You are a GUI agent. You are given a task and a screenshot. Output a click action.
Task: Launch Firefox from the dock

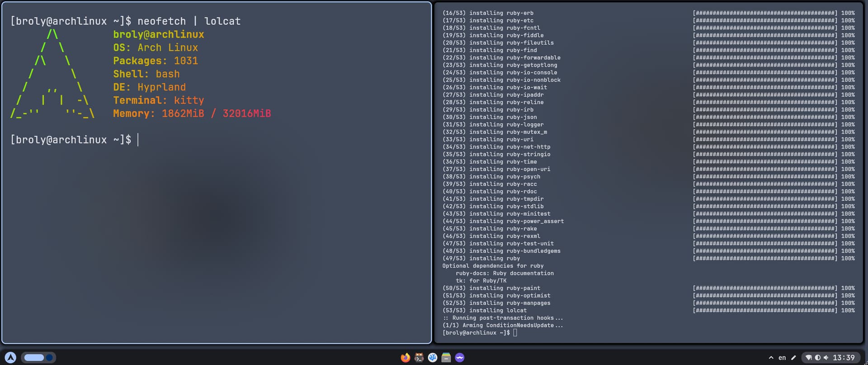point(406,358)
